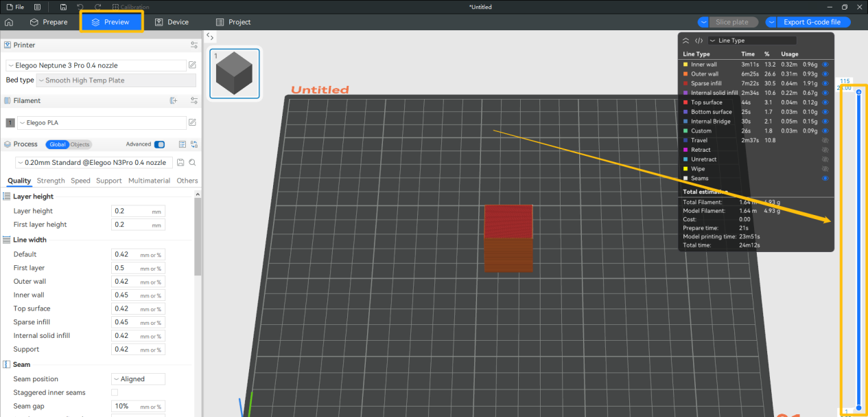Screen dimensions: 868x417
Task: Click the add filament icon
Action: pos(174,100)
